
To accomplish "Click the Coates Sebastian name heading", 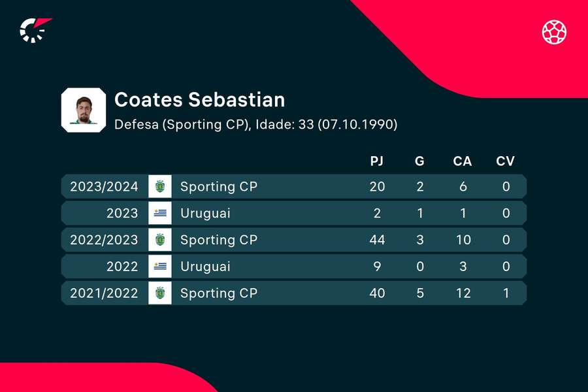I will coord(199,100).
